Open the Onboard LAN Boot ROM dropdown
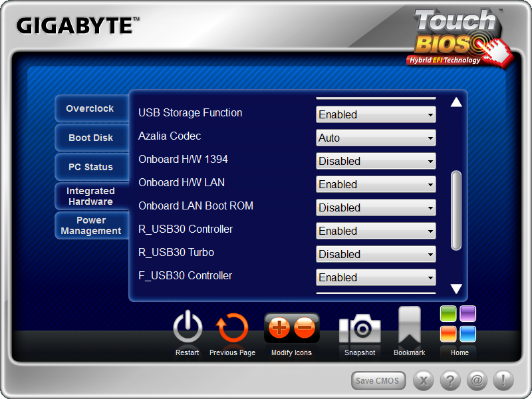The image size is (532, 399). [376, 207]
